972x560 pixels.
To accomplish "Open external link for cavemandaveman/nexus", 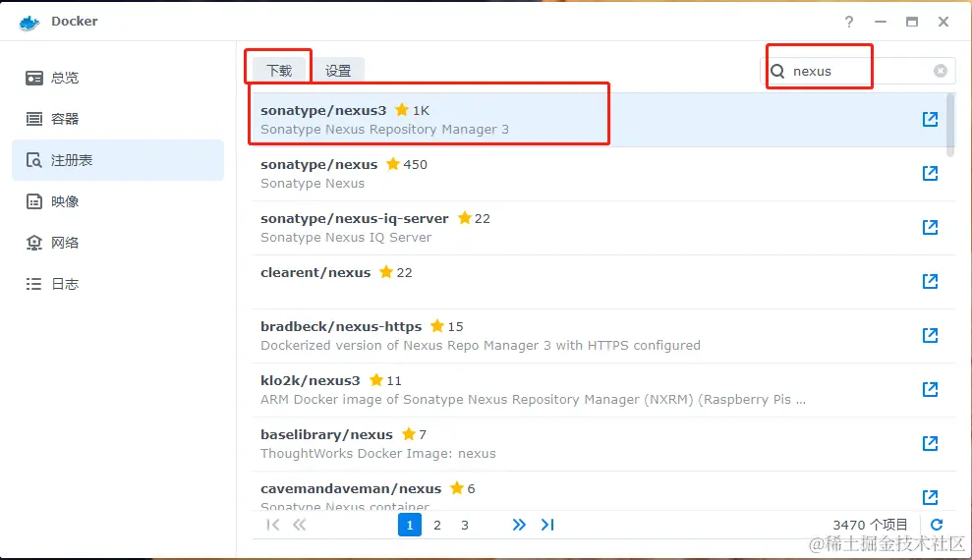I will [930, 497].
